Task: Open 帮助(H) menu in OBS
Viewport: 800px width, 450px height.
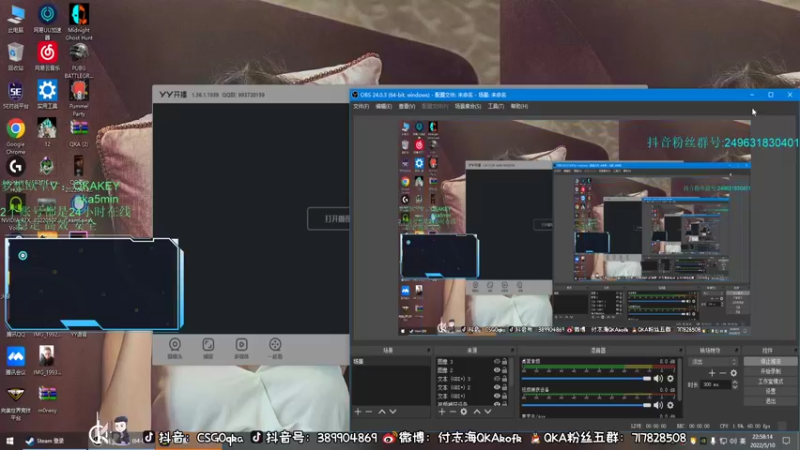Action: coord(519,106)
